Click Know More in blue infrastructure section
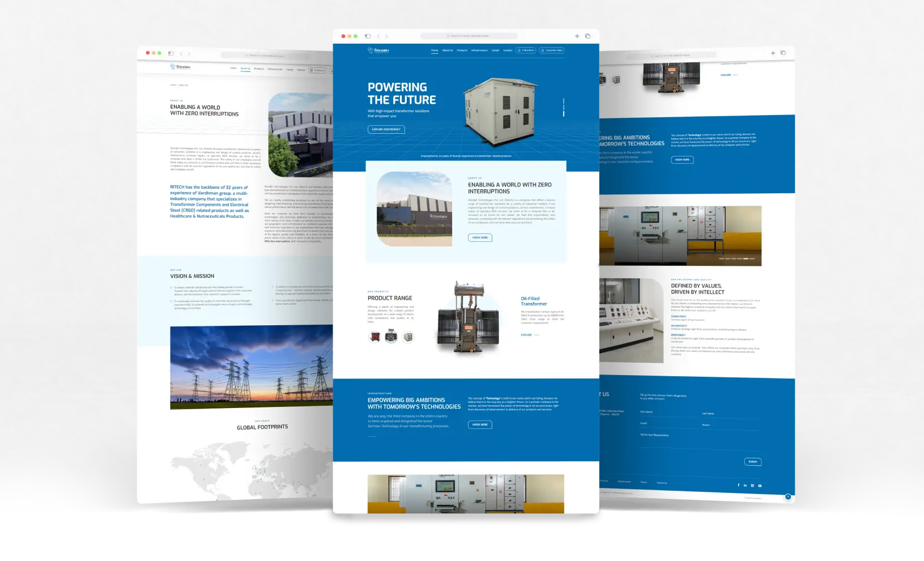924x561 pixels. (480, 424)
